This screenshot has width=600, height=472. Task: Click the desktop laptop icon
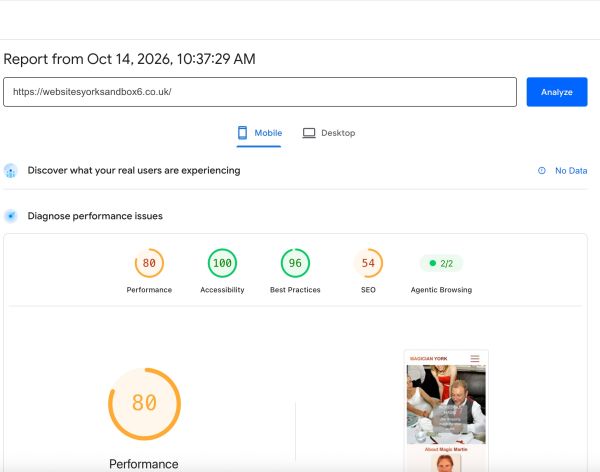309,133
